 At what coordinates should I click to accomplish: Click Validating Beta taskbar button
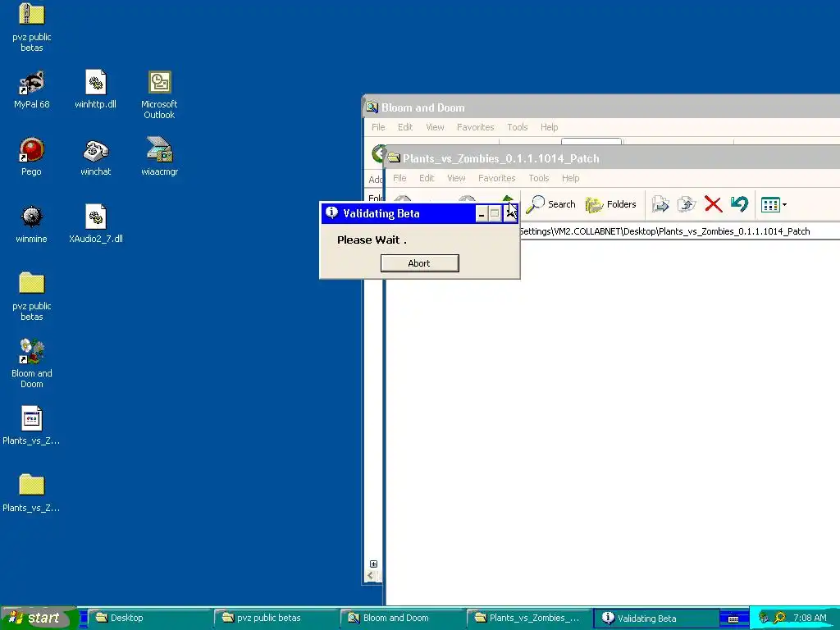(655, 618)
